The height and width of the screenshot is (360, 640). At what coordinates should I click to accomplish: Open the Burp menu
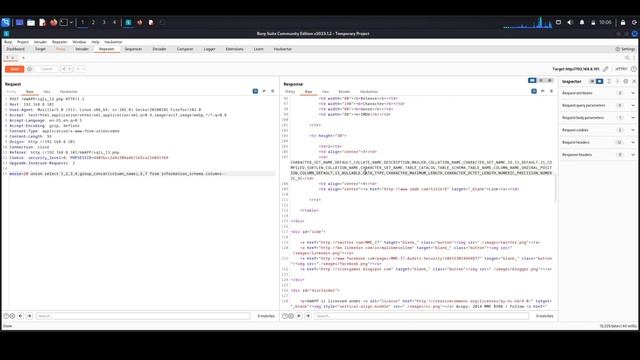point(8,42)
